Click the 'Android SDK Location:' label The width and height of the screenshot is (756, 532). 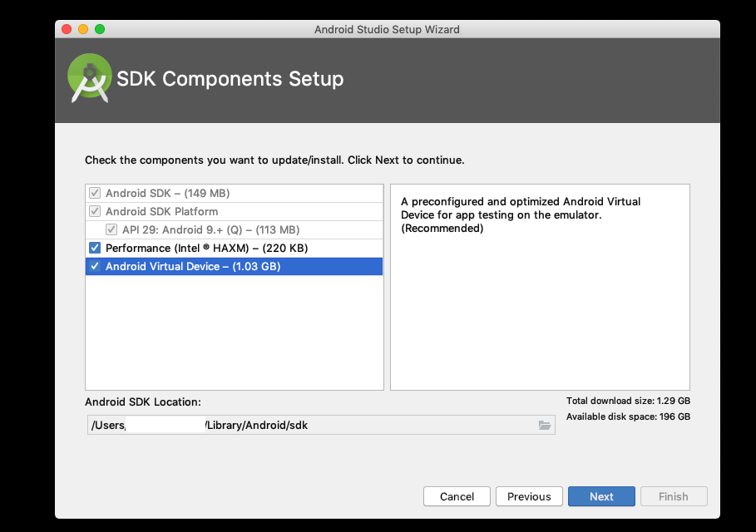click(x=143, y=401)
